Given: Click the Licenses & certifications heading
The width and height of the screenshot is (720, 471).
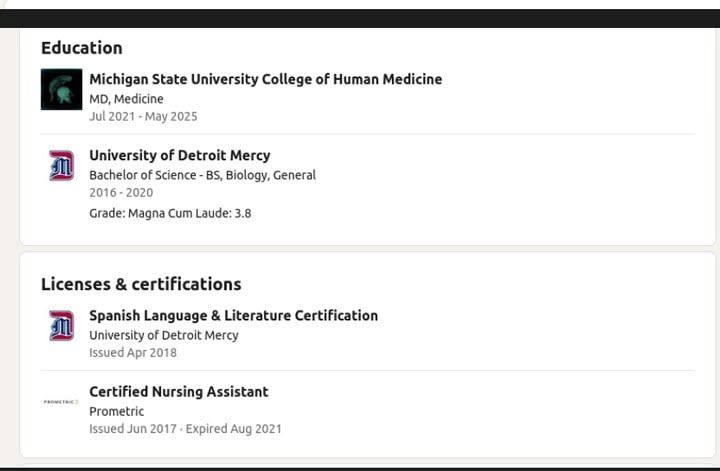Looking at the screenshot, I should 141,284.
